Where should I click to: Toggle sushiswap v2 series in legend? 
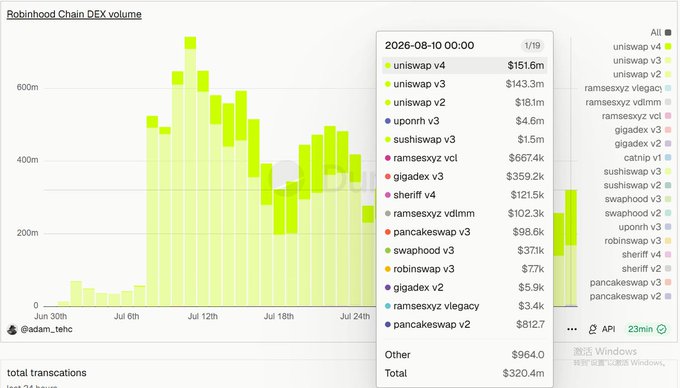pos(638,185)
